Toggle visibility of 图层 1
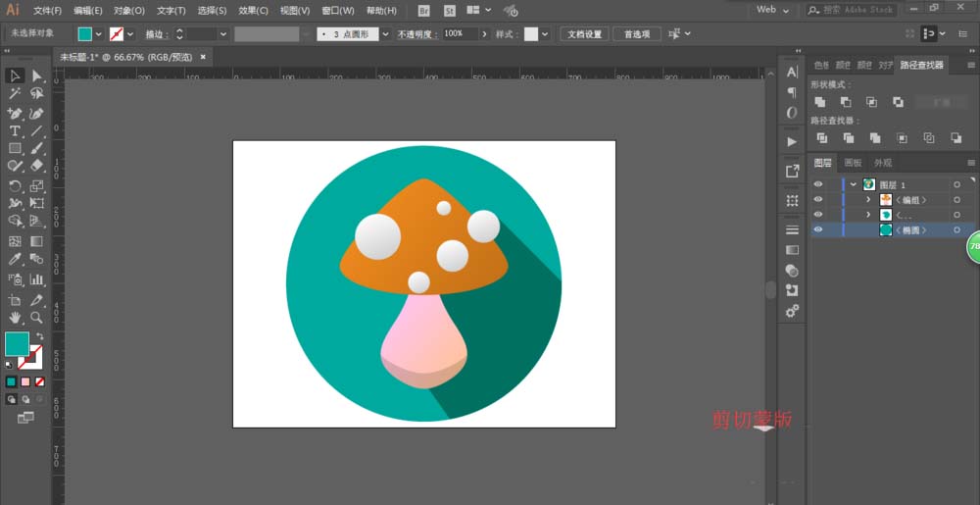This screenshot has height=505, width=980. point(818,184)
